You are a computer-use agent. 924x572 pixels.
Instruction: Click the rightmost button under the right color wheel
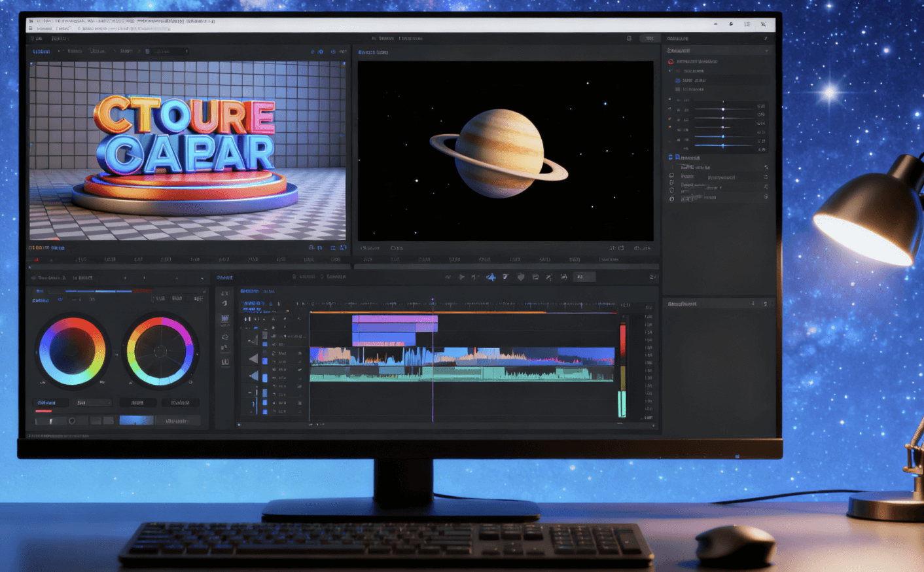pyautogui.click(x=180, y=402)
